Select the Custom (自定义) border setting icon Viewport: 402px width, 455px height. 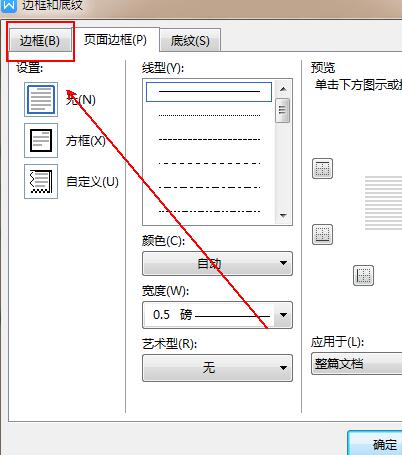pyautogui.click(x=41, y=181)
